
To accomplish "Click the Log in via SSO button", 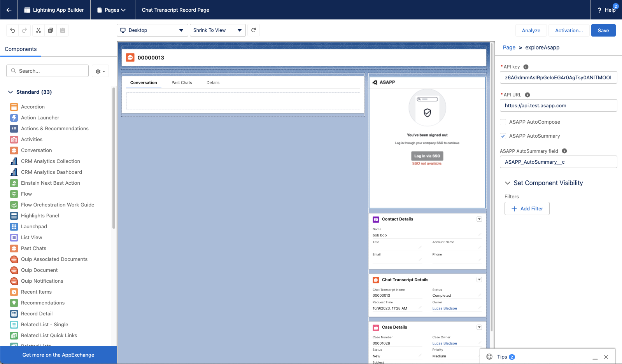I will tap(427, 156).
